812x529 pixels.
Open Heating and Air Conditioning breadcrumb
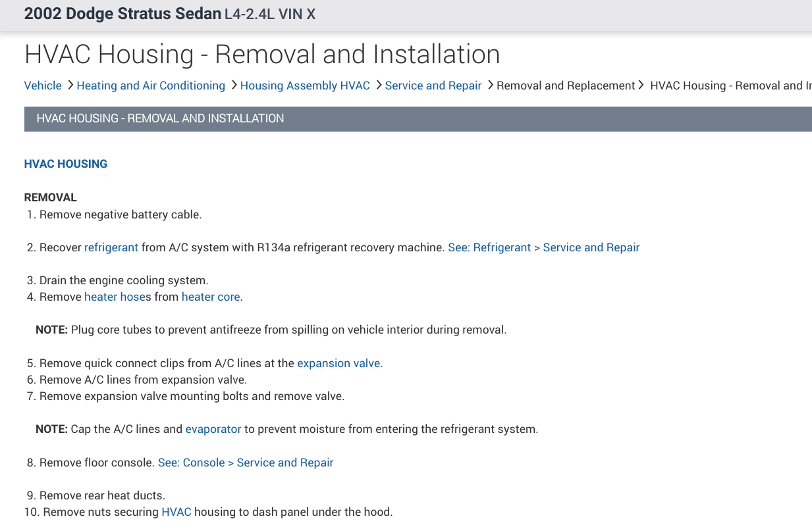(151, 86)
